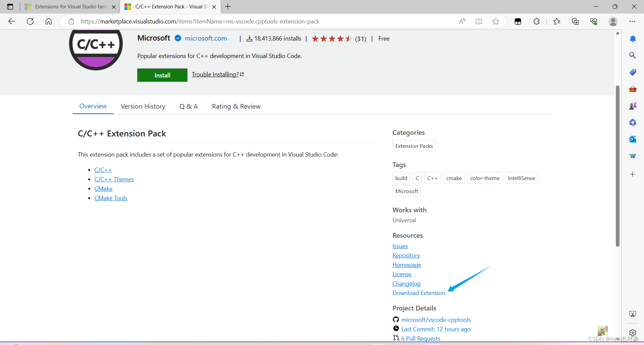
Task: Click the green Install button
Action: click(162, 75)
